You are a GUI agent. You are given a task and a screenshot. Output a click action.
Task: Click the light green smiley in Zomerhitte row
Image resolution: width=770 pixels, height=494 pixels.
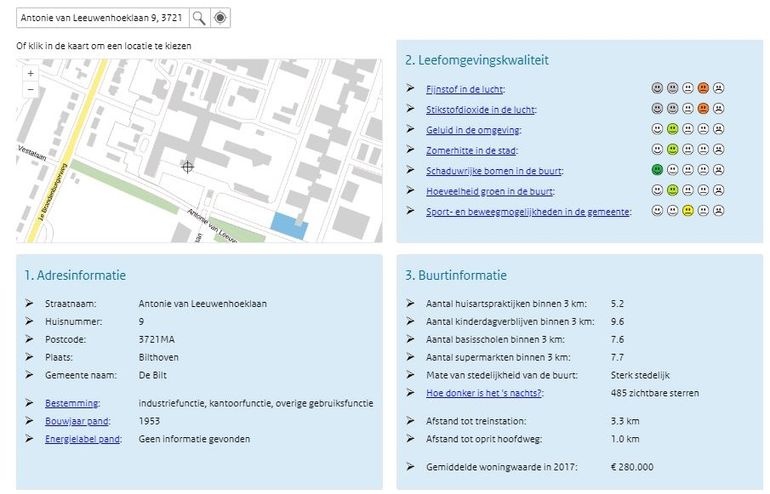click(x=672, y=149)
